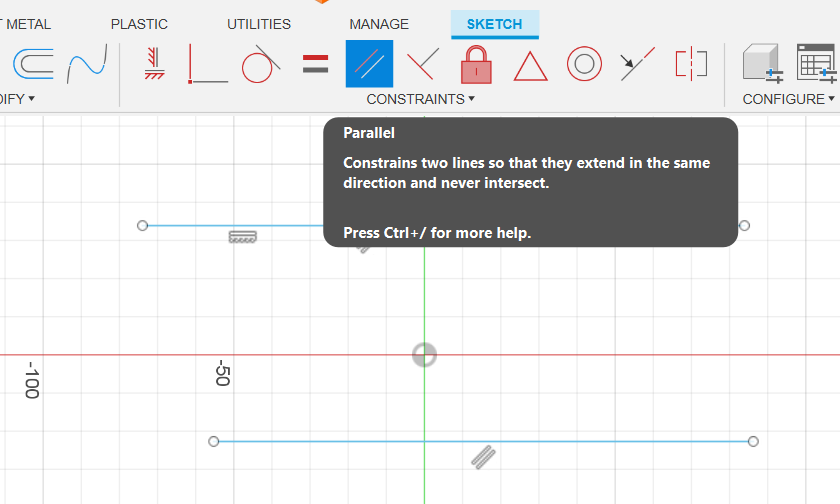The width and height of the screenshot is (840, 504).
Task: Select the lower blue sketch line
Action: pos(483,441)
